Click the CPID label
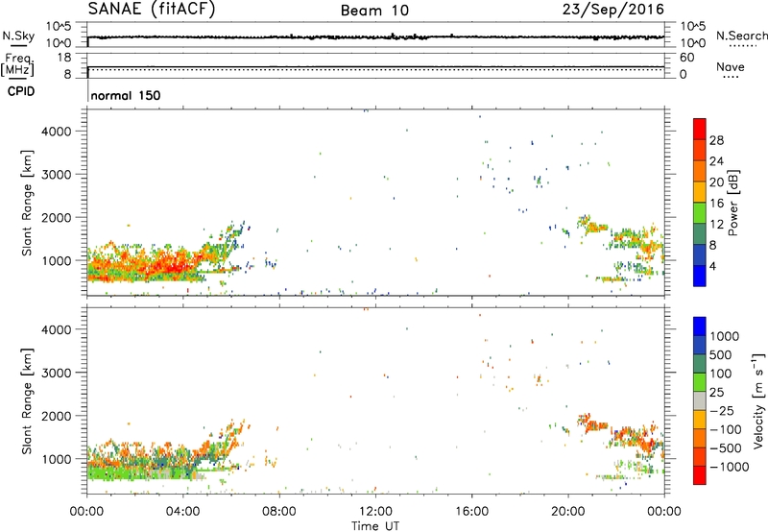 pos(21,91)
